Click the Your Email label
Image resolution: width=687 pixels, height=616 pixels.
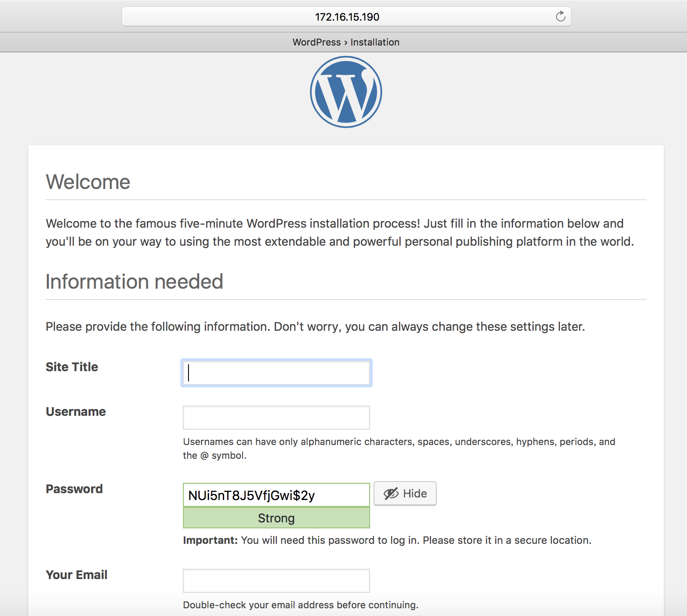click(76, 575)
